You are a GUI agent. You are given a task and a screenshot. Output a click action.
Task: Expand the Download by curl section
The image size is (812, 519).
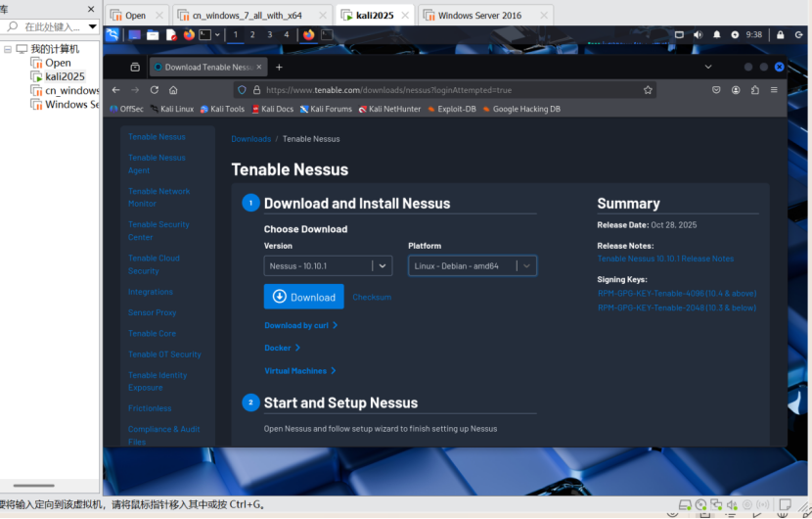click(301, 325)
